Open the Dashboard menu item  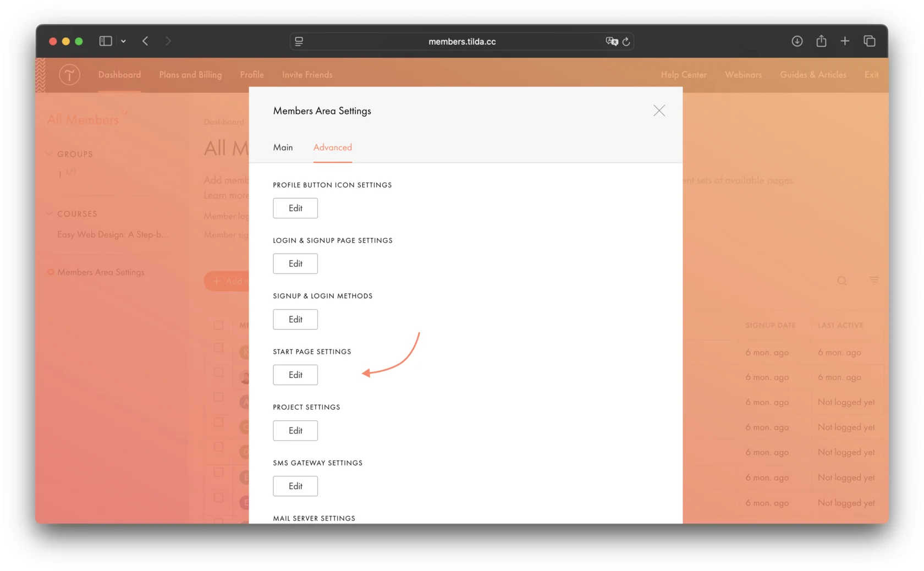[119, 74]
